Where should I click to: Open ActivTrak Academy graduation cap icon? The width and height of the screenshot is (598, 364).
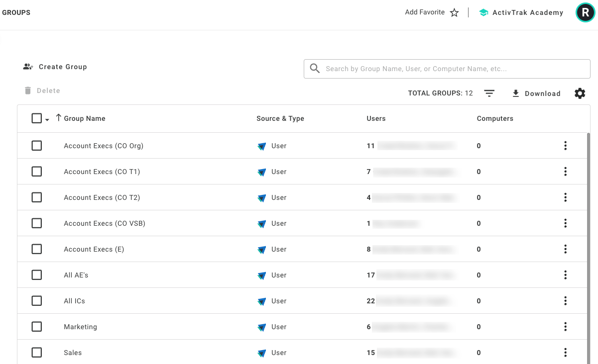483,13
